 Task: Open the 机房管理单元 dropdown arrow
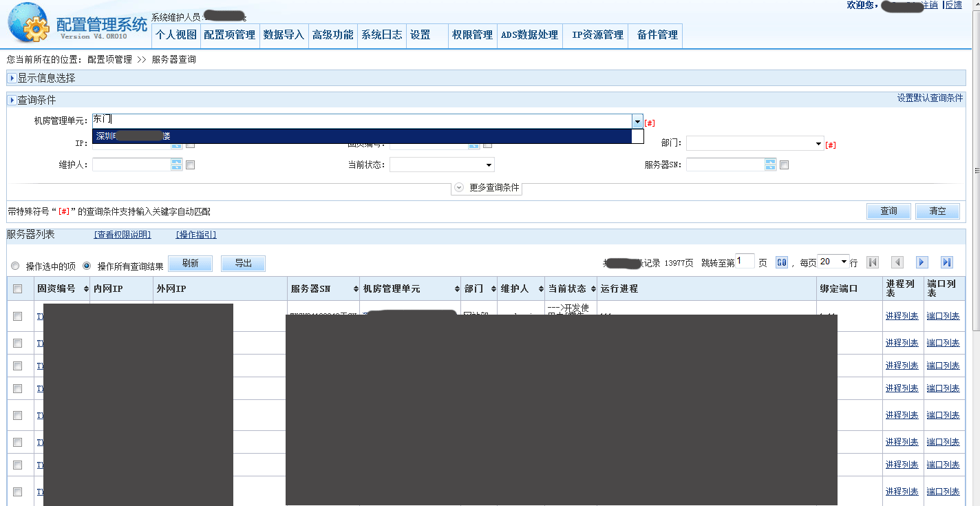[x=637, y=121]
